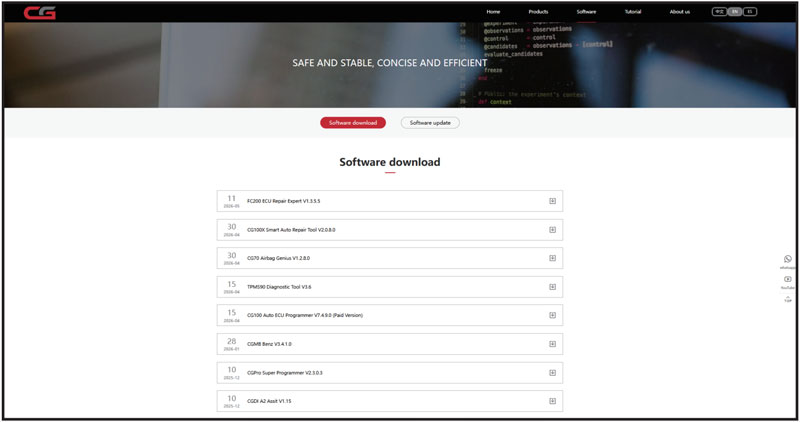
Task: Click the Software download page heading
Action: click(x=390, y=162)
